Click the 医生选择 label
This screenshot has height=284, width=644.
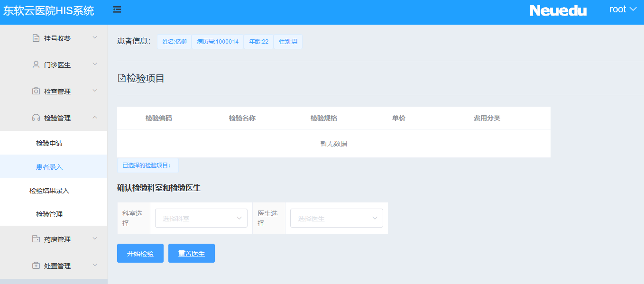[268, 218]
